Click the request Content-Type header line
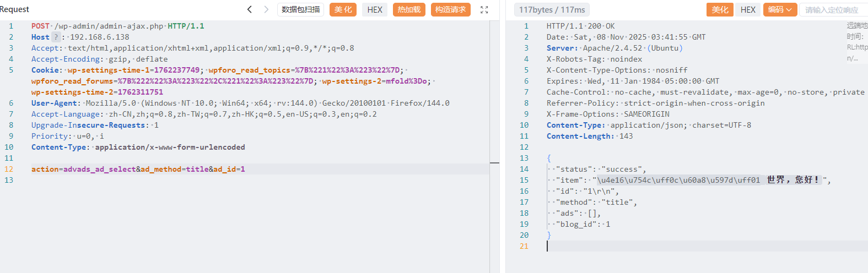Screen dimensions: 868x273 (x=138, y=147)
